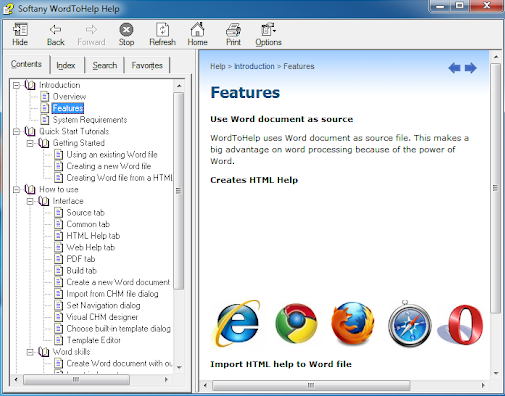Go to next topic with blue right arrow
Image resolution: width=505 pixels, height=396 pixels.
471,68
